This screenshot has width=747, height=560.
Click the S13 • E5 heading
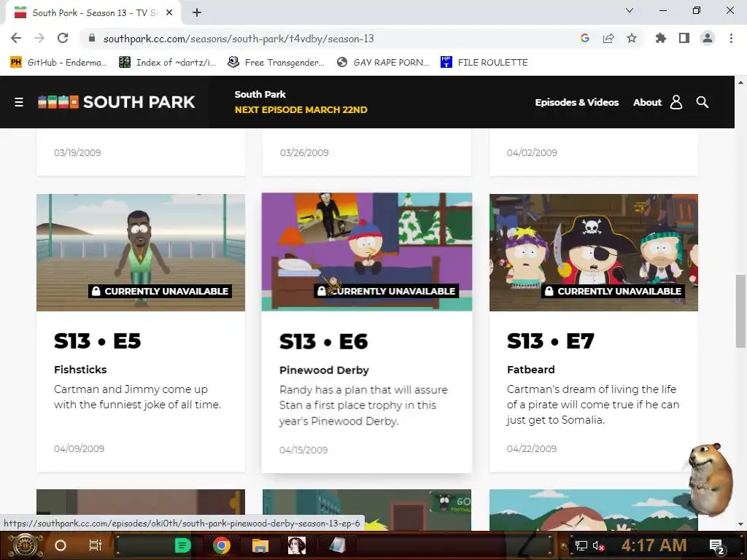pyautogui.click(x=97, y=341)
